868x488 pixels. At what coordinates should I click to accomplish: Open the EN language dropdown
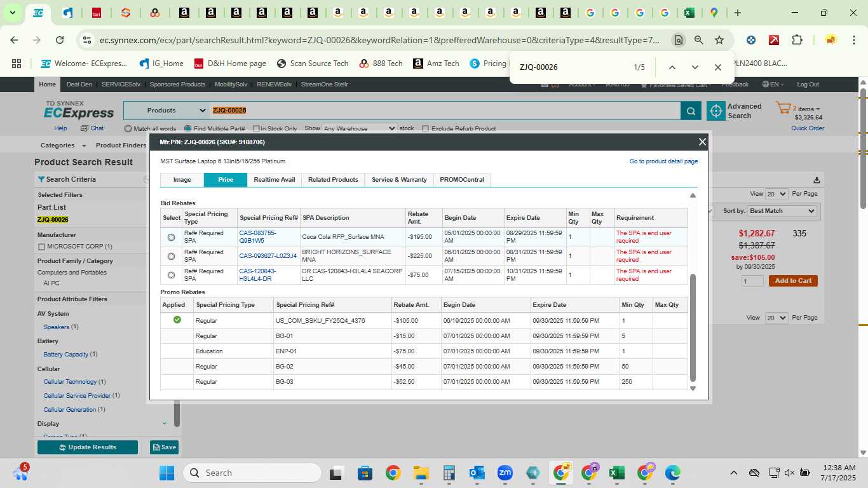[773, 85]
